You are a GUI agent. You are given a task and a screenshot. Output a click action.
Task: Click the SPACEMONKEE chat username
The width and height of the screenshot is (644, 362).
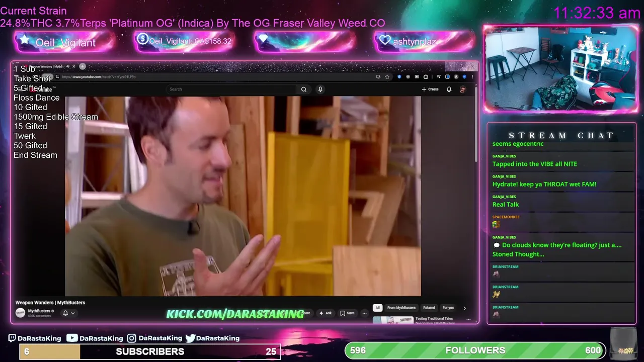point(506,217)
